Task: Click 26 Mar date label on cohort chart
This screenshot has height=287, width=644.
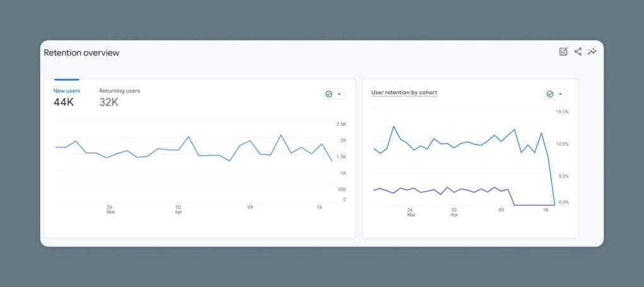Action: click(410, 212)
